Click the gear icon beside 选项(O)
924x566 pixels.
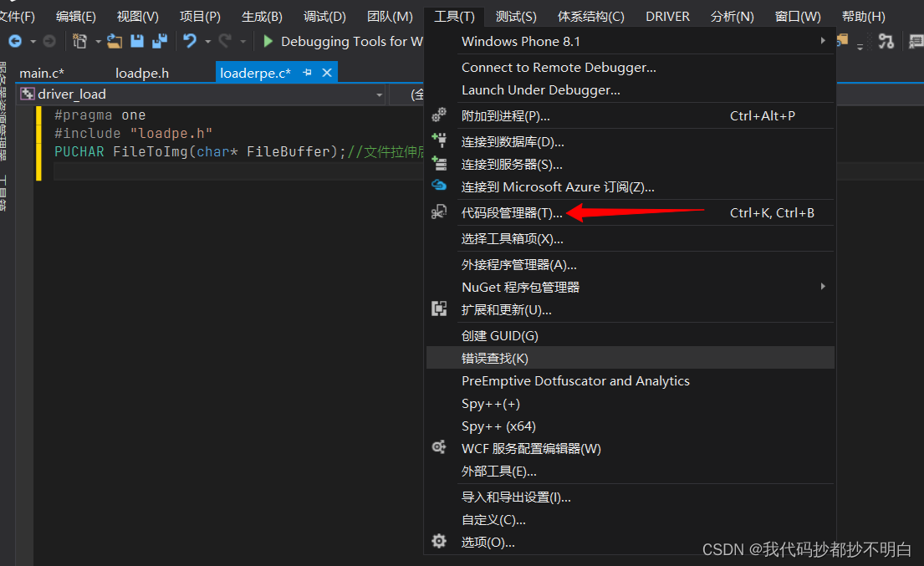[439, 542]
